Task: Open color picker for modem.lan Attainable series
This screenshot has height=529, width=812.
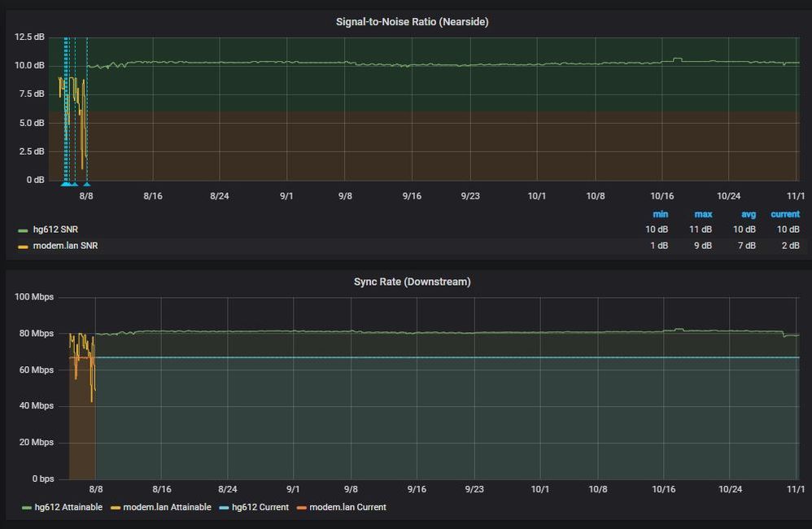Action: click(116, 508)
